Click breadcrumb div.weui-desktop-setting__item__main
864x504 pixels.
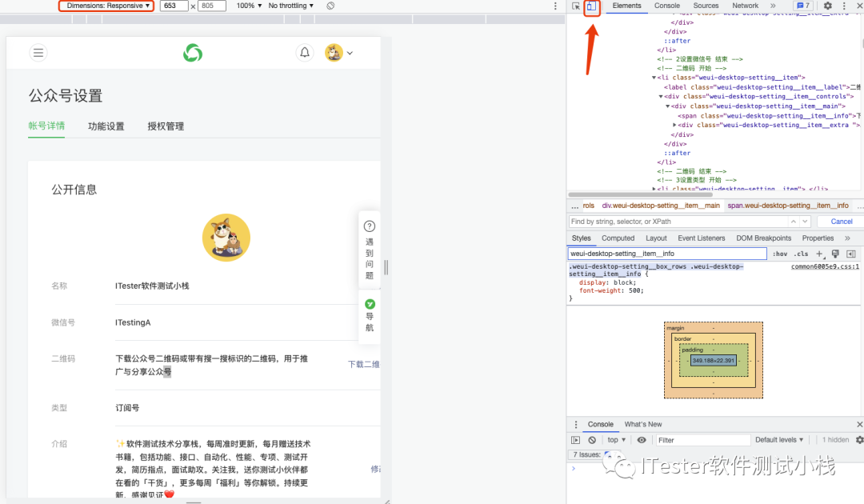pyautogui.click(x=661, y=206)
